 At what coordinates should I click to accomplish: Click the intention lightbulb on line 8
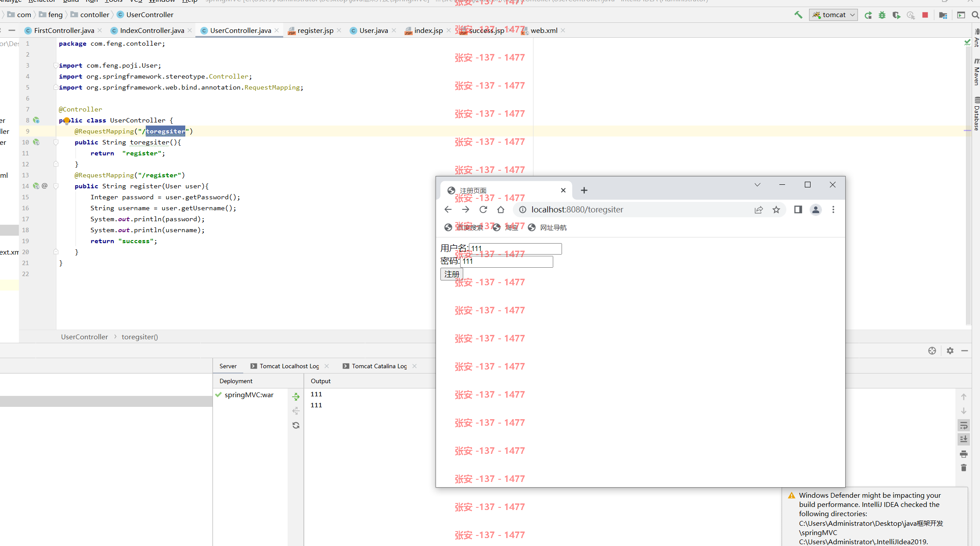pos(67,120)
